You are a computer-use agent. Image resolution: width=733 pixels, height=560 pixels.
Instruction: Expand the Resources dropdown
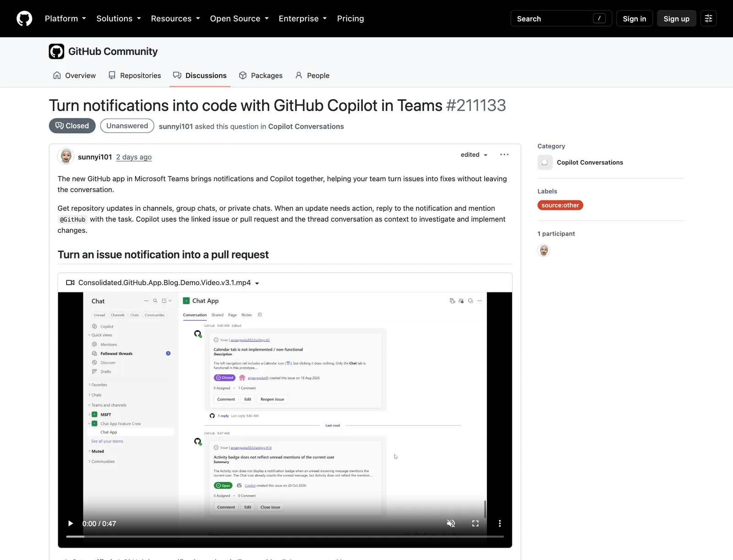point(175,19)
